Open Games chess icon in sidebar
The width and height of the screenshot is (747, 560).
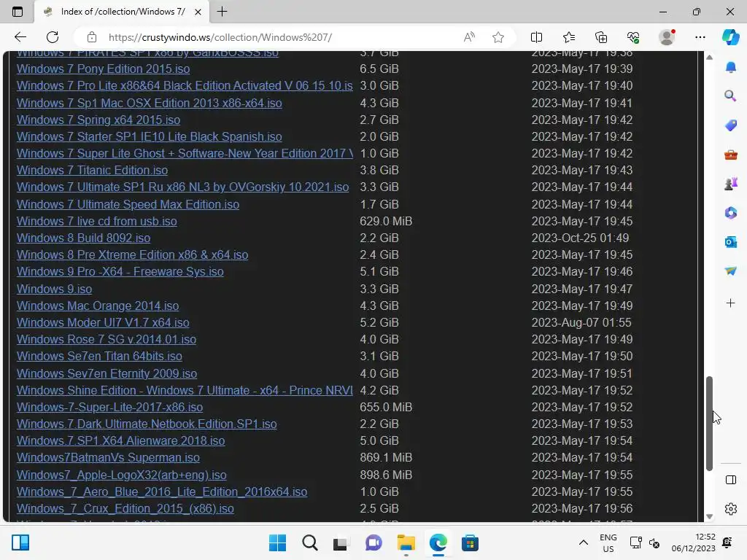pos(731,184)
